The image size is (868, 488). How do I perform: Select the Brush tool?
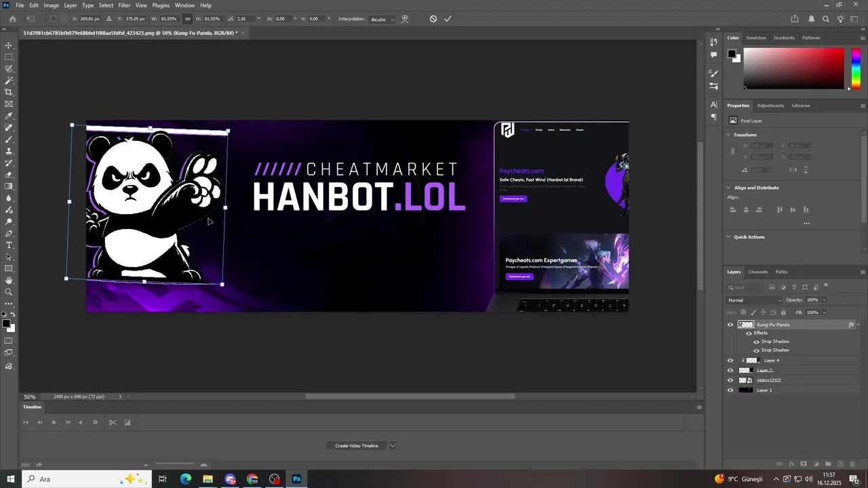9,140
